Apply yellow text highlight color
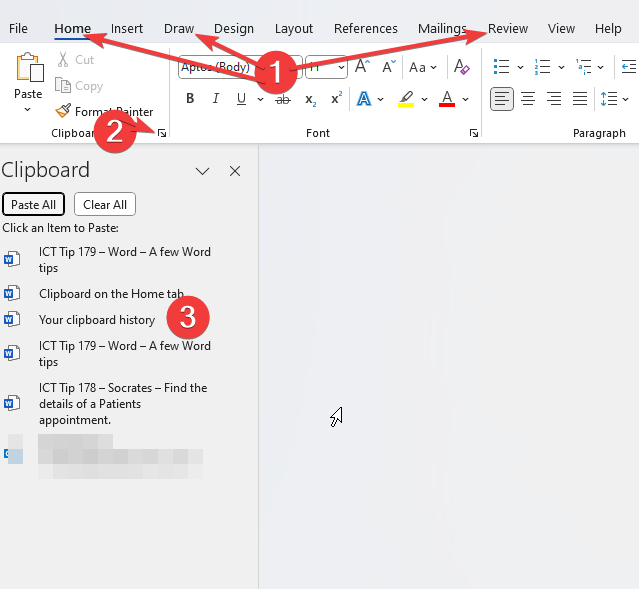Image resolution: width=639 pixels, height=589 pixels. click(x=405, y=99)
